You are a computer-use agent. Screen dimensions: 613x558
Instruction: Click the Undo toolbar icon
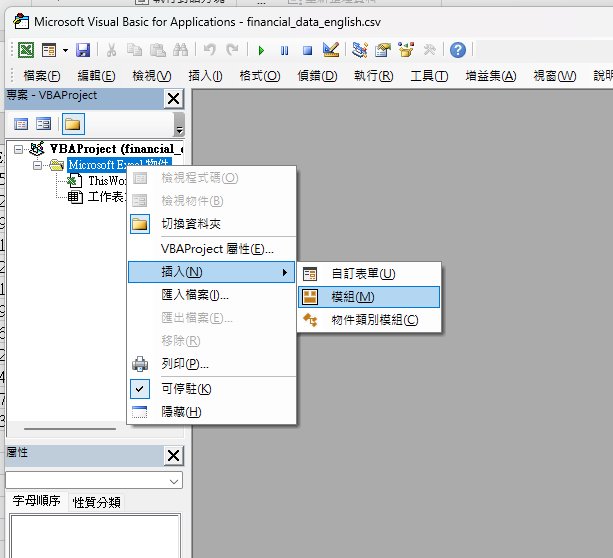point(210,50)
